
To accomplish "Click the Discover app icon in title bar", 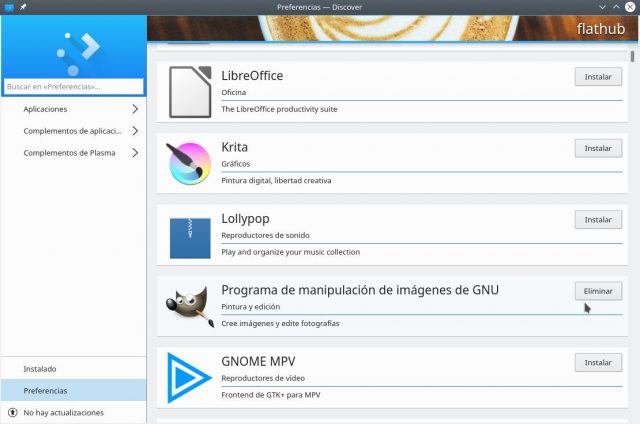I will pos(9,7).
